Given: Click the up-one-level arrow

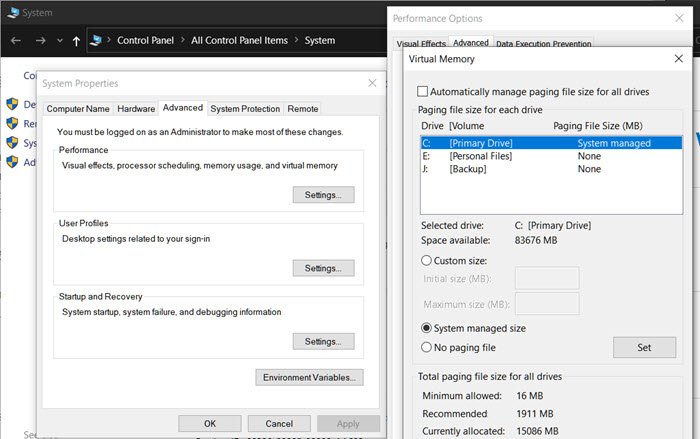Looking at the screenshot, I should point(77,41).
